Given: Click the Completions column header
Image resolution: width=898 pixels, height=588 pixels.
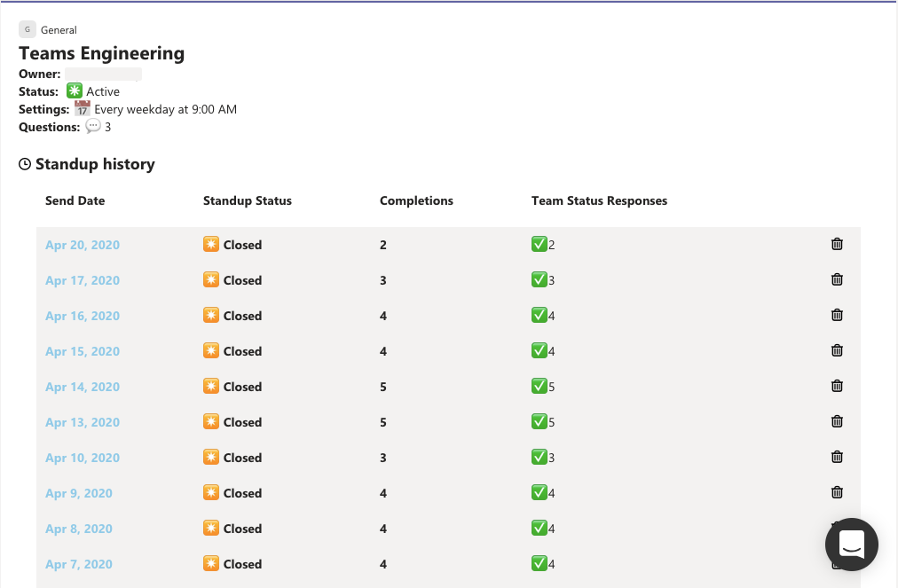Looking at the screenshot, I should 416,201.
